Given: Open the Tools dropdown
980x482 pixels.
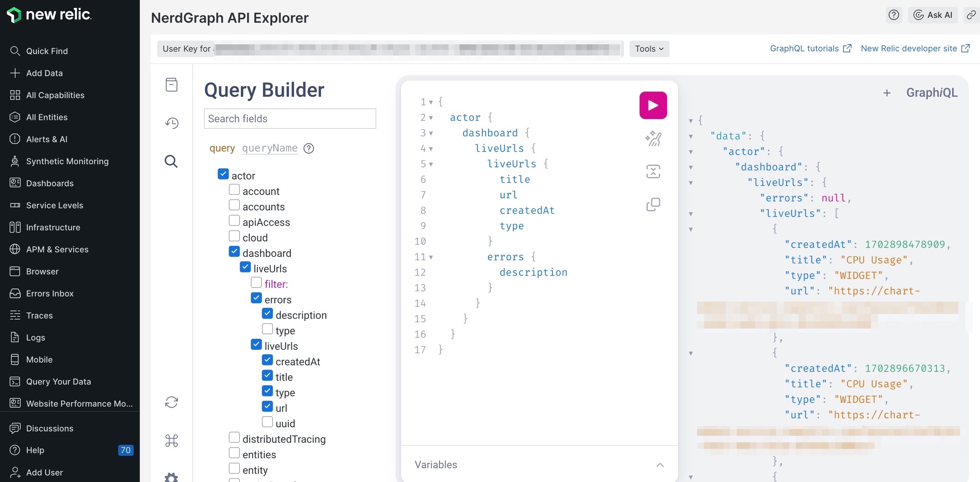Looking at the screenshot, I should [649, 49].
